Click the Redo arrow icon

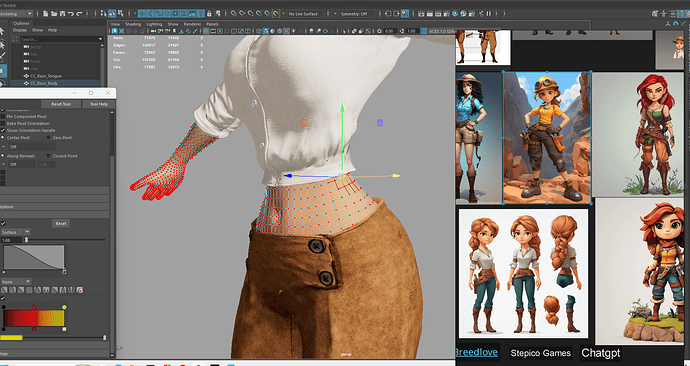[79, 14]
